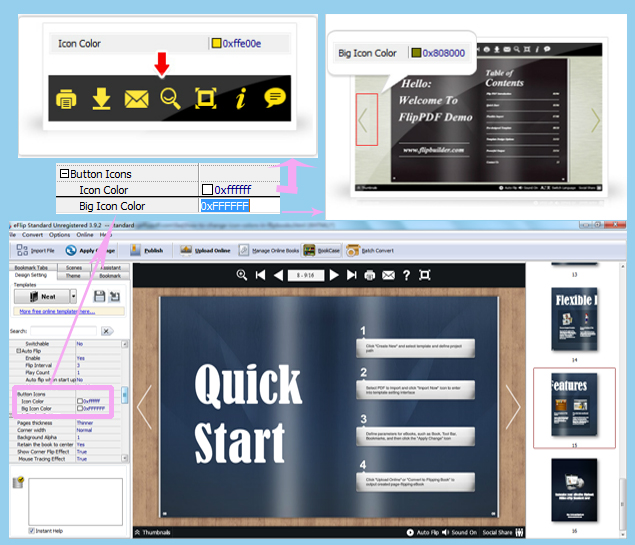Viewport: 635px width, 545px height.
Task: Click the clear search X button
Action: 106,331
